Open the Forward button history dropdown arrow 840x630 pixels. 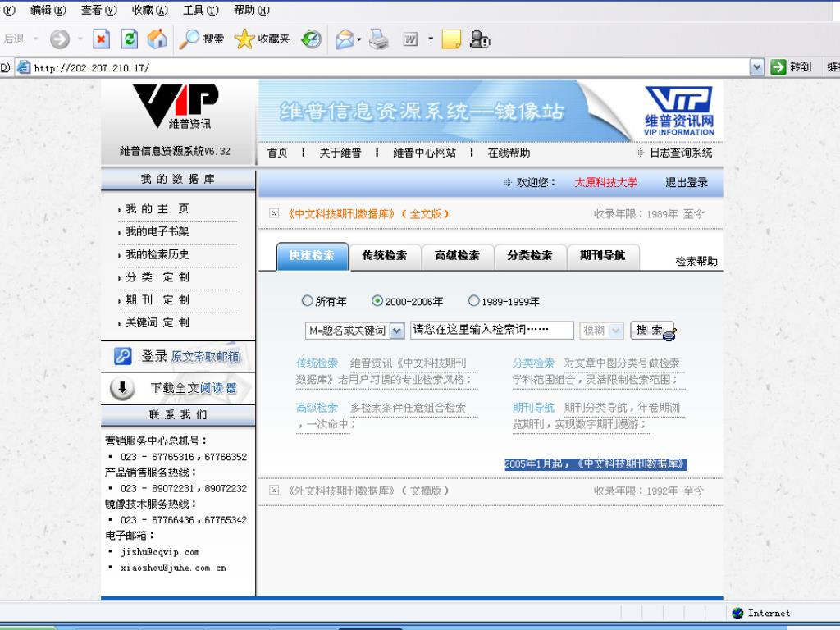[x=80, y=39]
